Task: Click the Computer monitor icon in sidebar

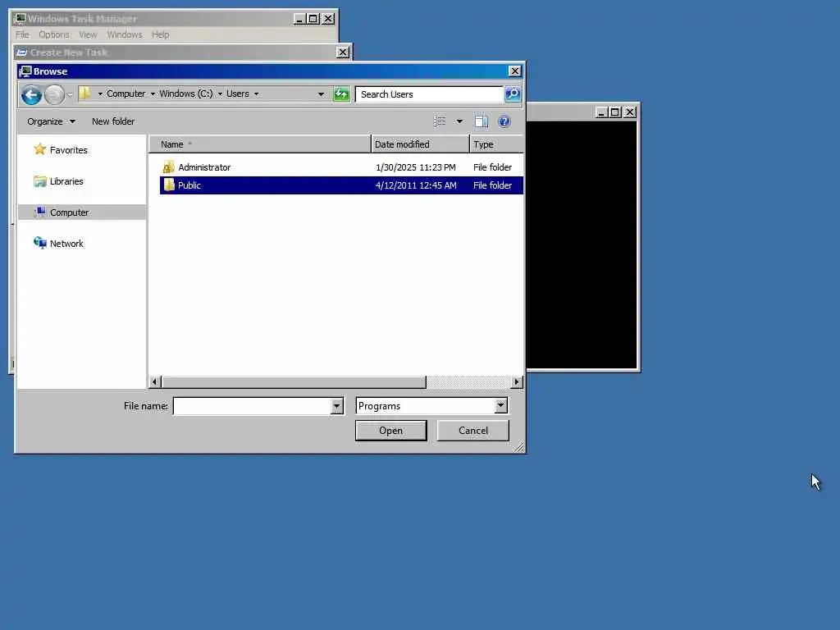Action: pyautogui.click(x=39, y=212)
